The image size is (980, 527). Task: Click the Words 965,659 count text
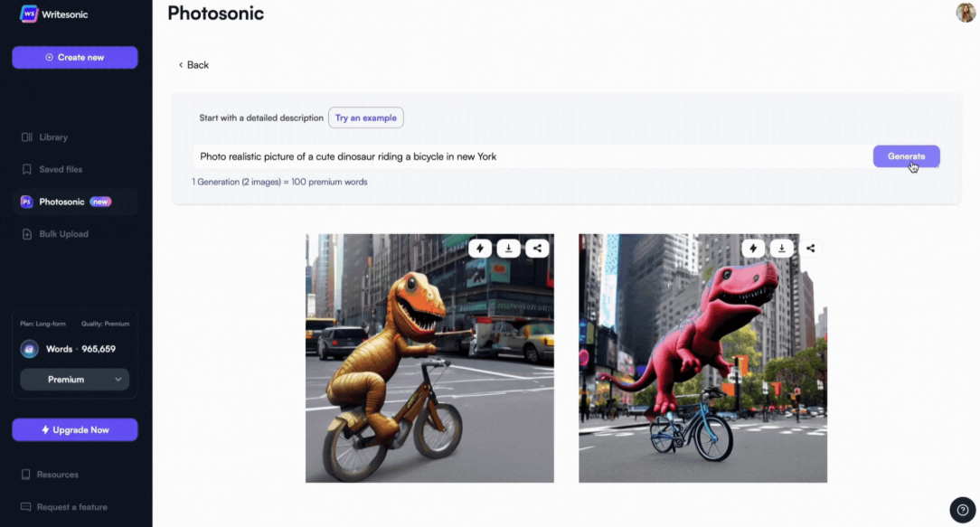tap(80, 349)
